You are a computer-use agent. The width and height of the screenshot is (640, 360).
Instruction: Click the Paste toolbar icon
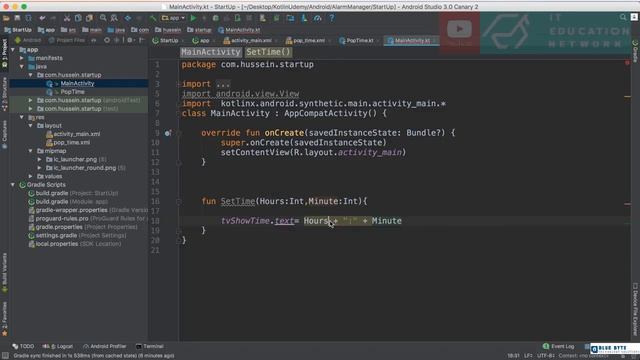[x=89, y=18]
